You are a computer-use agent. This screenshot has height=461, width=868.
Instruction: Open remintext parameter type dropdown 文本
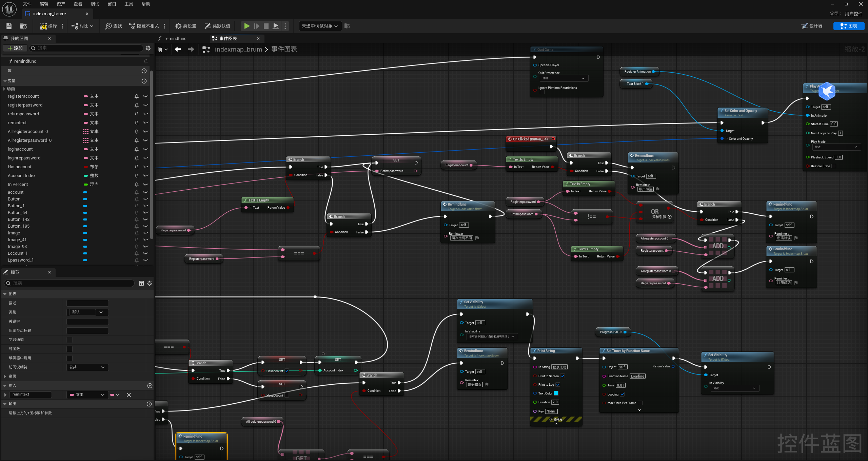point(87,395)
